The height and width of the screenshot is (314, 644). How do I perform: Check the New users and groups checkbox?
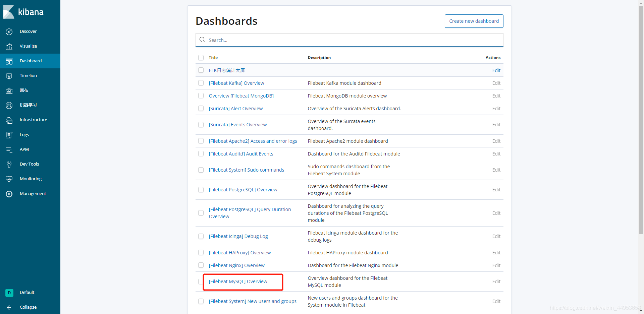tap(201, 301)
